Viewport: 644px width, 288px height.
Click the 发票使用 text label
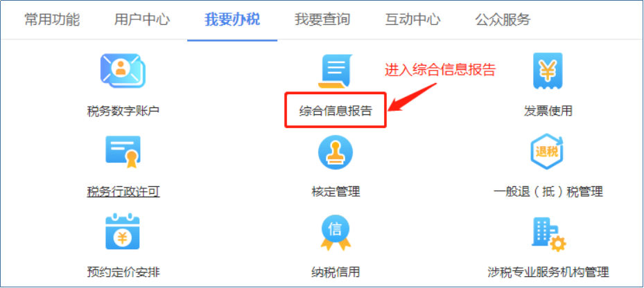coord(548,110)
